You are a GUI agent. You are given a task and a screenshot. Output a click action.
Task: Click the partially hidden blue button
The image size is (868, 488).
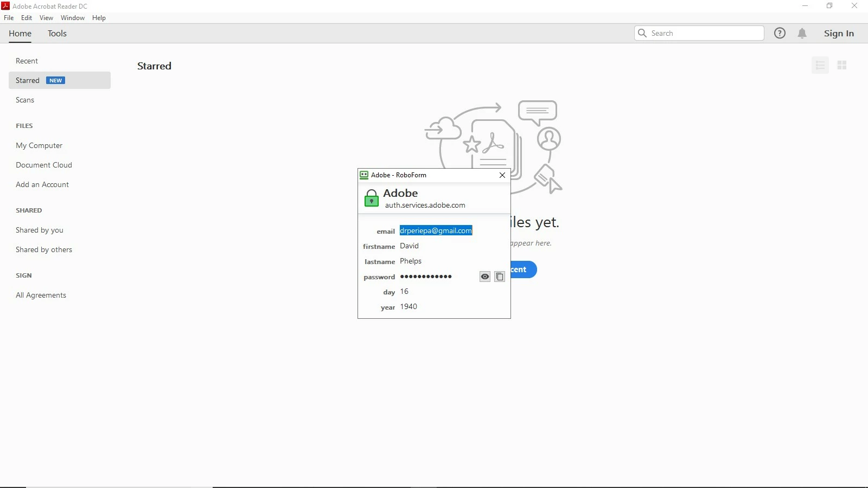524,269
